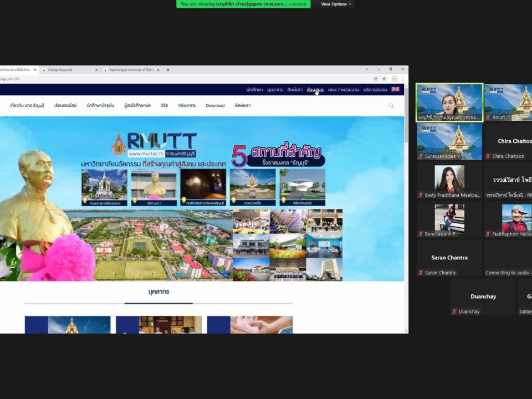This screenshot has height=399, width=532.
Task: Open the first news card with pagoda image
Action: 68,325
